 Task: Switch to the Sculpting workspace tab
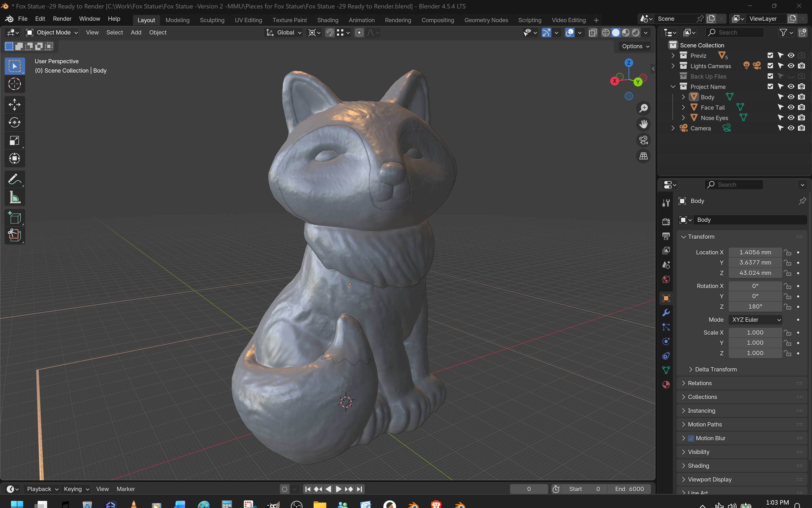tap(212, 20)
